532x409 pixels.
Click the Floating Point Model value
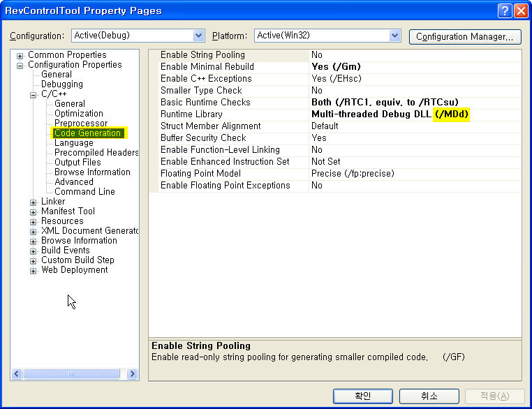click(353, 174)
